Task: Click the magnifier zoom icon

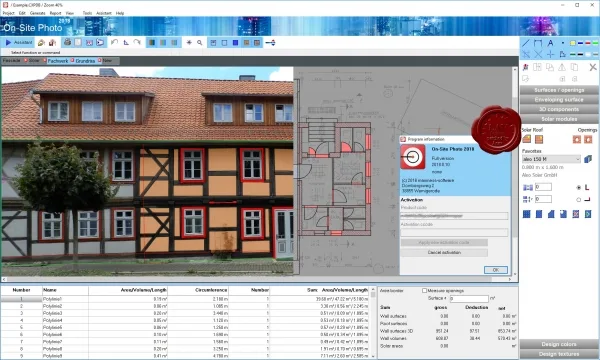Action: [199, 42]
